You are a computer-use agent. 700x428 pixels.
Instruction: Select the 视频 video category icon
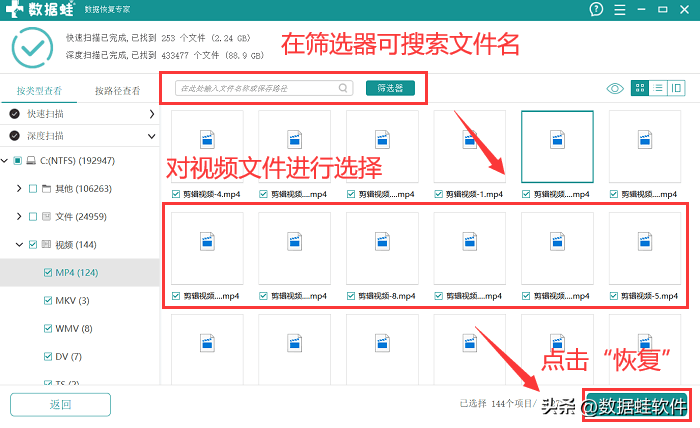46,244
